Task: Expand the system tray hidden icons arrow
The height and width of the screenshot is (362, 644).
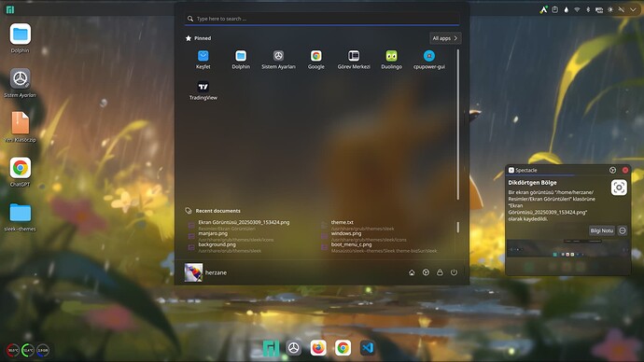Action: (x=633, y=9)
